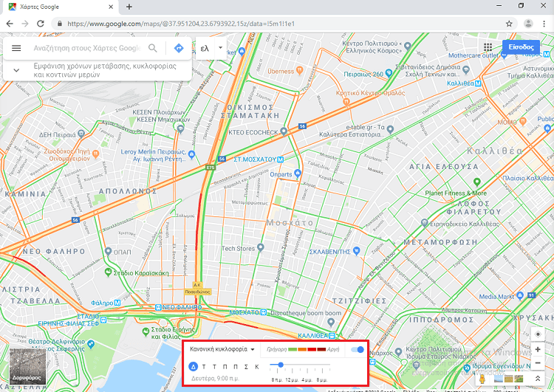
Task: Select the Uberness restaurant pin
Action: coord(300,70)
